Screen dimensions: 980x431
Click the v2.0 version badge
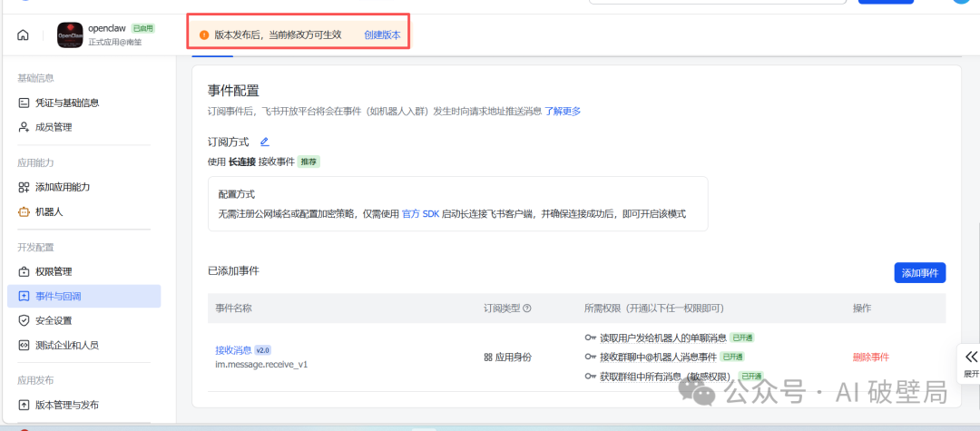(262, 350)
